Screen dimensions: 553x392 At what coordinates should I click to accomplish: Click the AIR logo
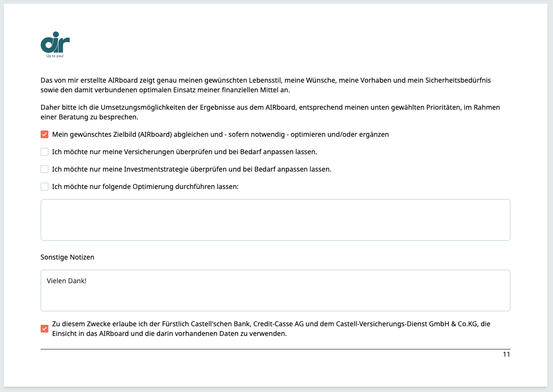(55, 43)
